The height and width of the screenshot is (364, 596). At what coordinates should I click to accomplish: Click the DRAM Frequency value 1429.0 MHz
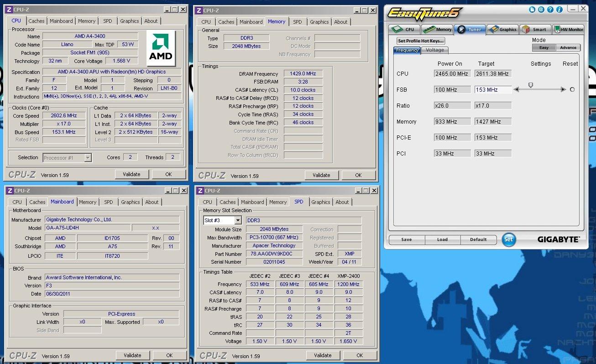click(x=303, y=74)
